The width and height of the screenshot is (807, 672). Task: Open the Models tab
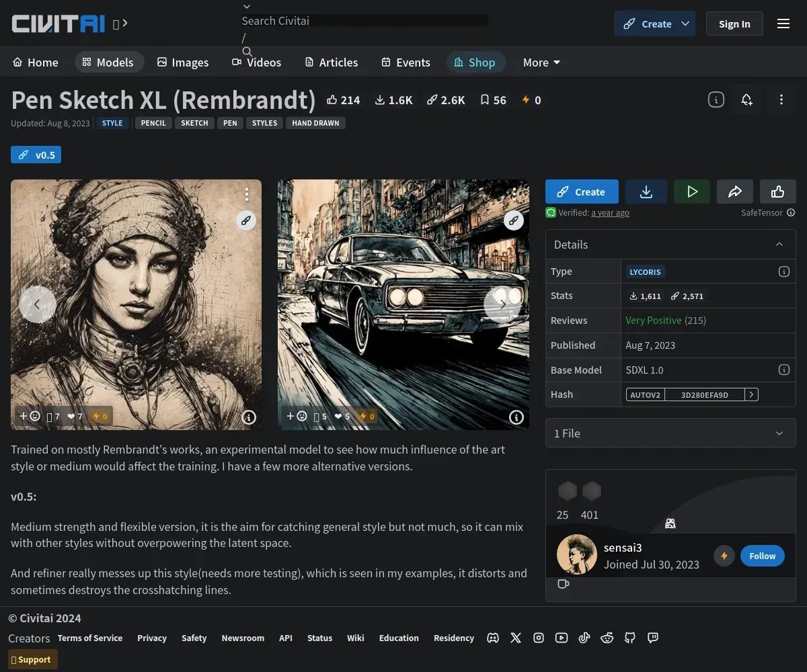(x=109, y=62)
